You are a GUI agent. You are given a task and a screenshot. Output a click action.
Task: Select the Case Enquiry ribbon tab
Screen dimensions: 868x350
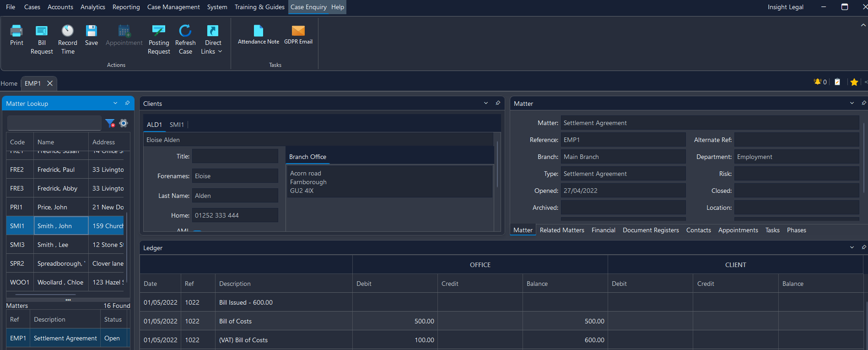point(308,7)
